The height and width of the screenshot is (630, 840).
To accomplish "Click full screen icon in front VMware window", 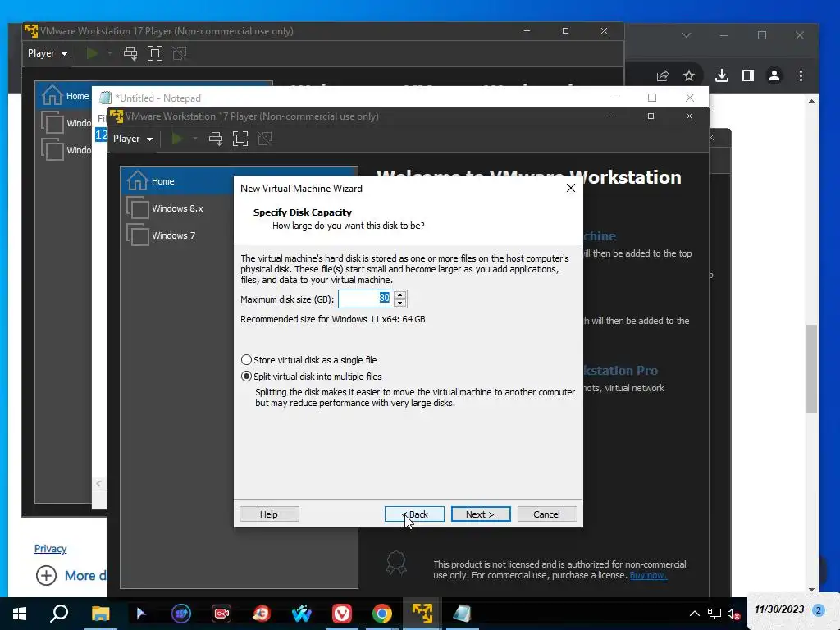I will (x=240, y=139).
